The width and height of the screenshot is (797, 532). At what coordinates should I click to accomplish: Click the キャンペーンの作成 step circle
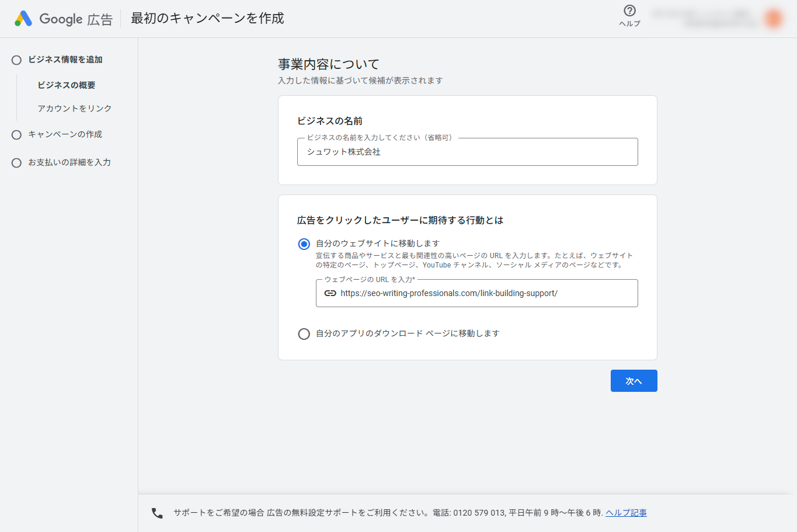tap(16, 134)
